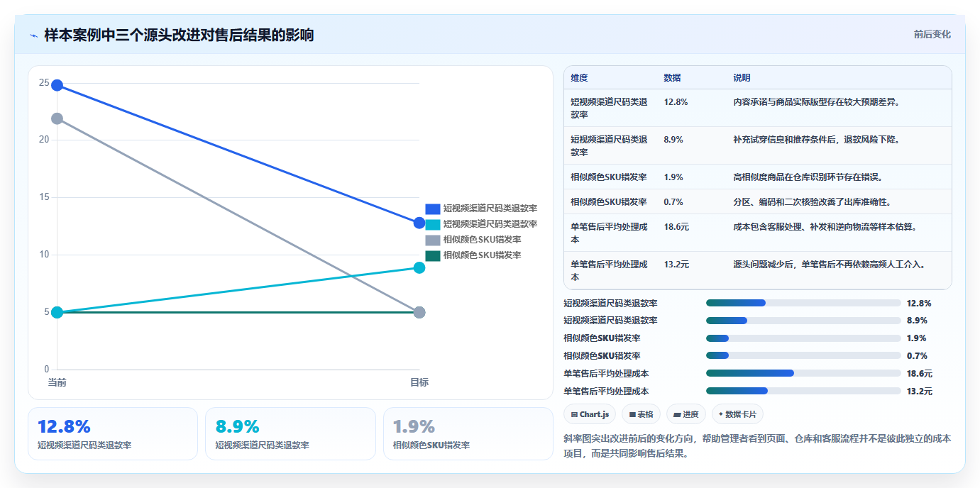Click the cyan data point near 9 at 目标
980x488 pixels.
coord(419,267)
